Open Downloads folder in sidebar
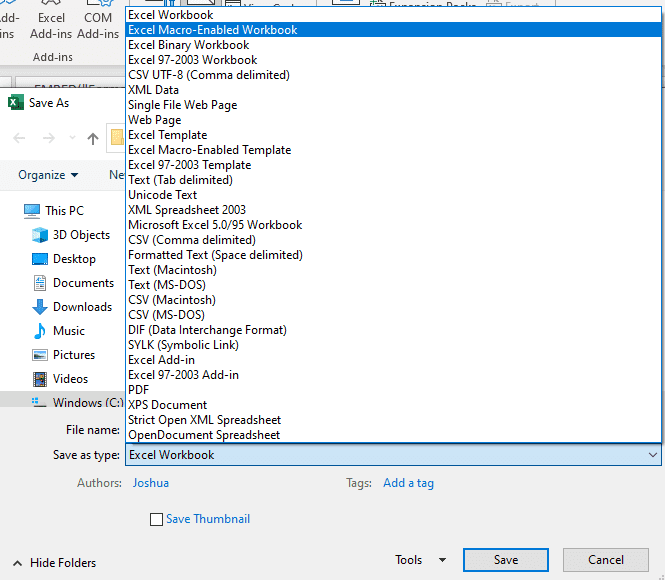This screenshot has width=665, height=580. pos(72,307)
